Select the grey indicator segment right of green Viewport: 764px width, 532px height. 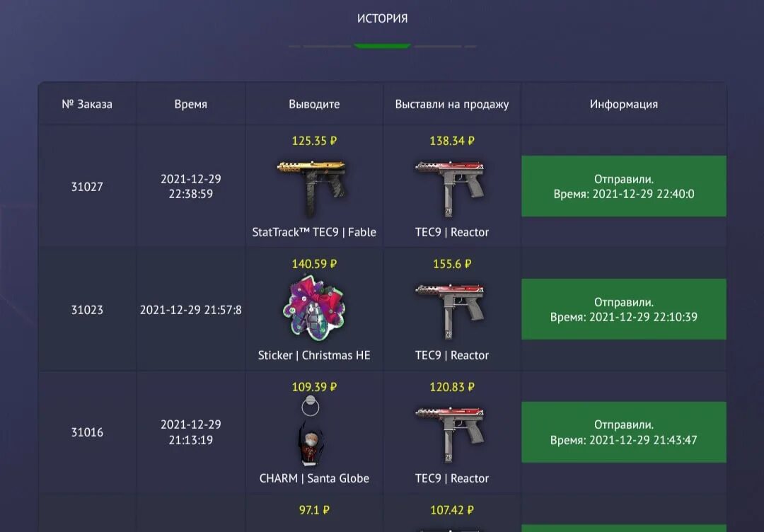coord(438,46)
